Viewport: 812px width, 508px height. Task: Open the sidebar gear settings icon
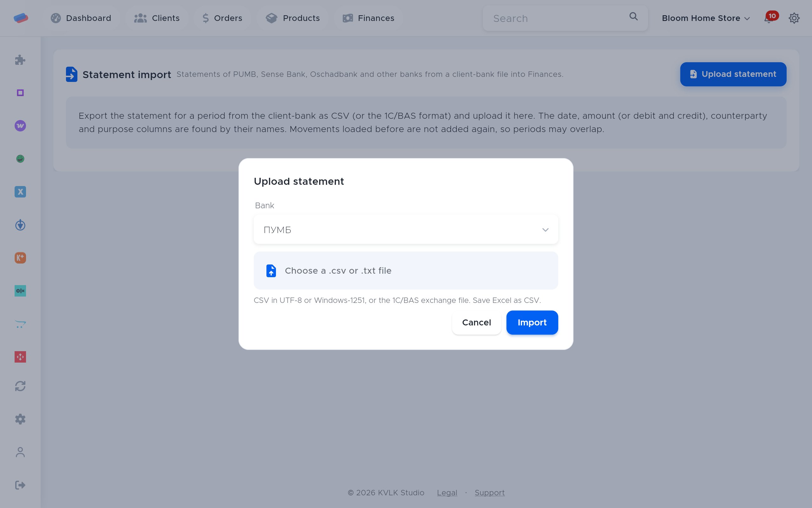20,419
